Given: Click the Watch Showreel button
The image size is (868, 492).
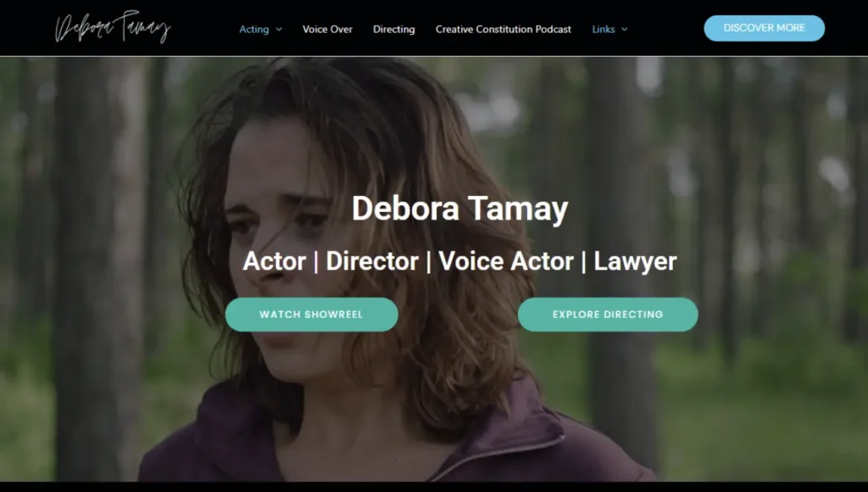Looking at the screenshot, I should [311, 315].
